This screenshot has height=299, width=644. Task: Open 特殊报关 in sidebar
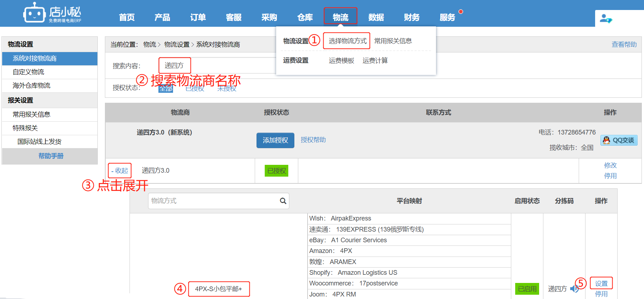point(50,128)
